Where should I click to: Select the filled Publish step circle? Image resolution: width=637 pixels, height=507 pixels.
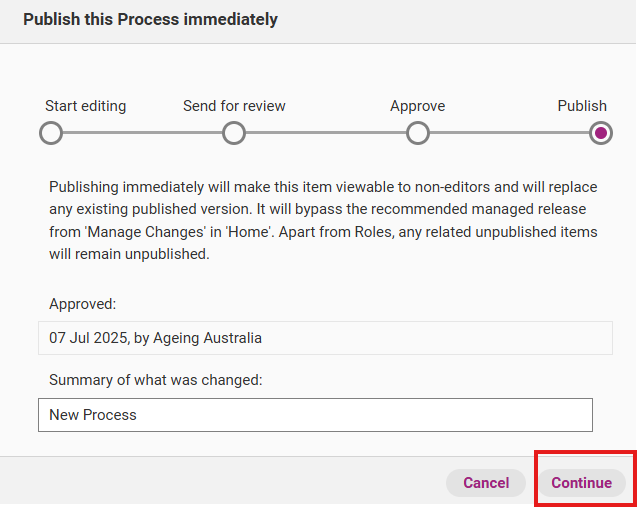pyautogui.click(x=600, y=133)
